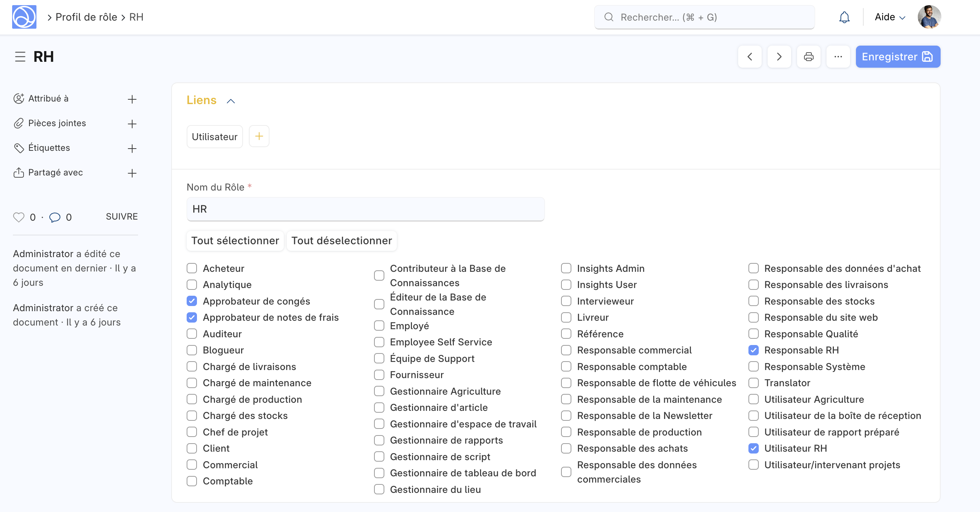Image resolution: width=980 pixels, height=512 pixels.
Task: Click Tout sélectionner to select all roles
Action: (235, 240)
